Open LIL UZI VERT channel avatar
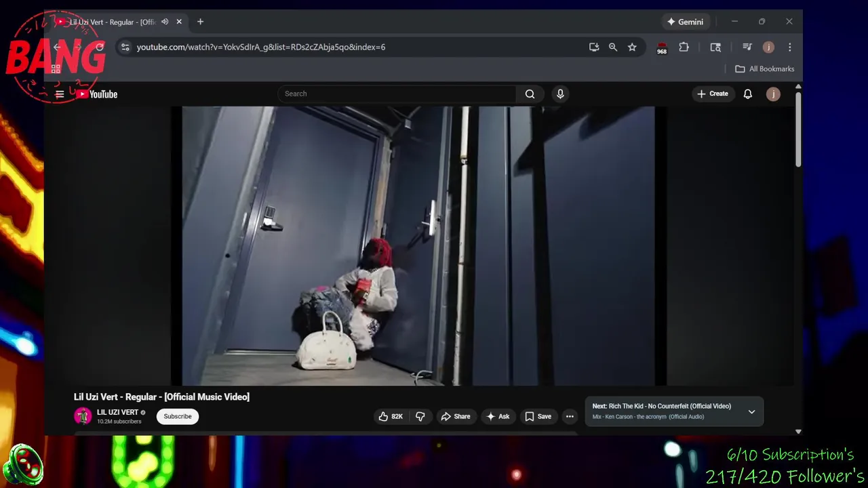868x488 pixels. pos(83,416)
